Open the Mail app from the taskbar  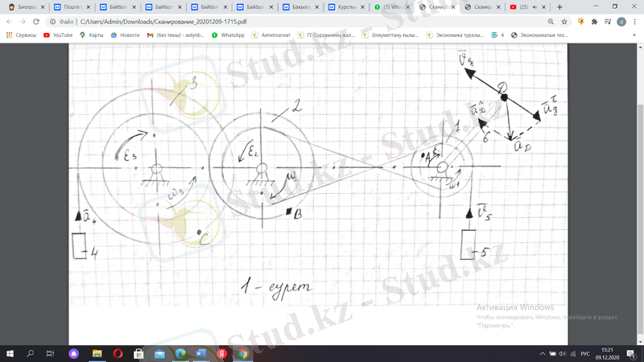(x=159, y=353)
